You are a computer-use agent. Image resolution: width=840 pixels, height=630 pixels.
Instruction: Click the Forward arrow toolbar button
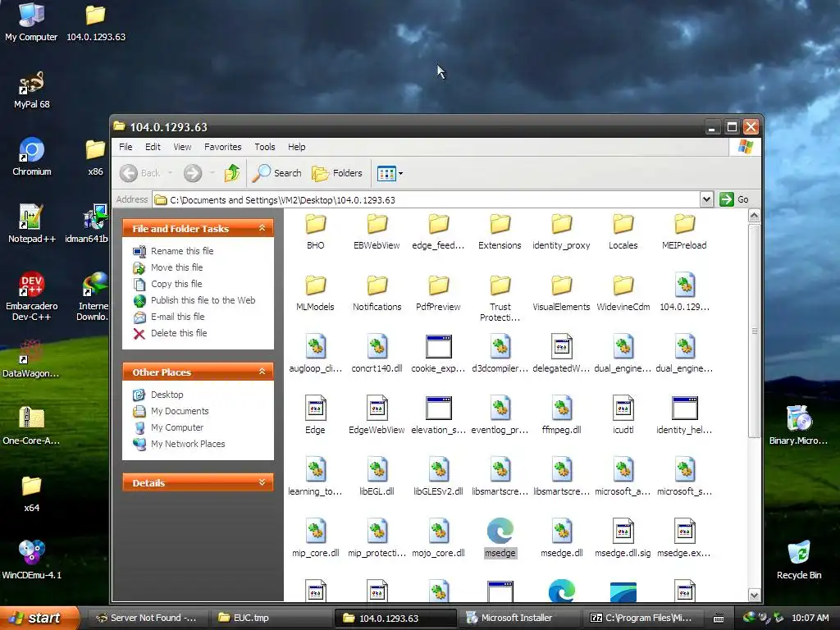192,173
